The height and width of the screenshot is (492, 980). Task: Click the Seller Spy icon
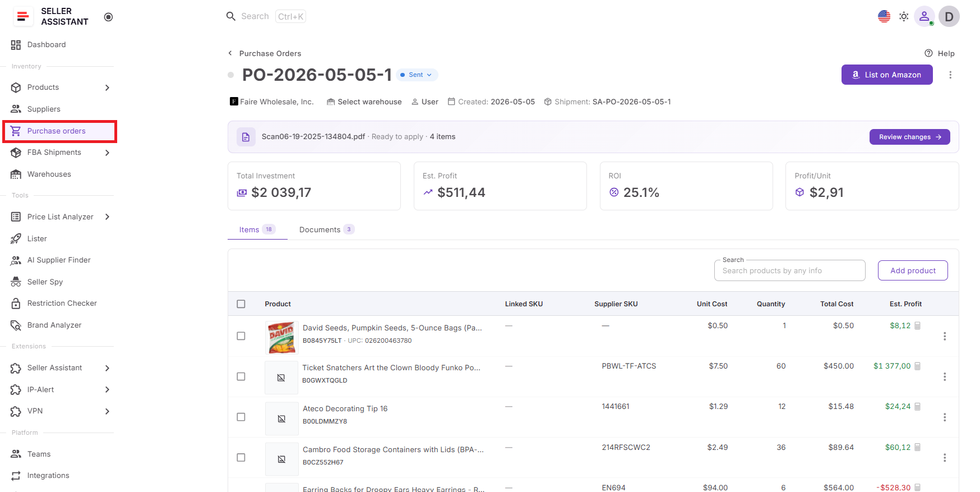pyautogui.click(x=16, y=282)
